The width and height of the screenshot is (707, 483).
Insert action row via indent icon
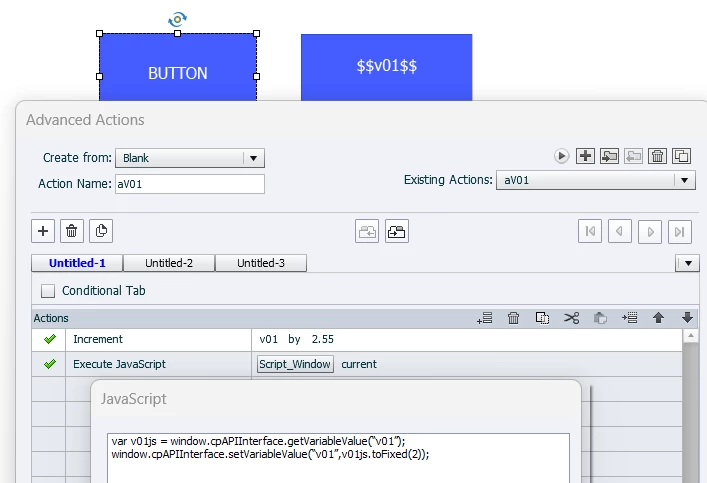click(629, 318)
